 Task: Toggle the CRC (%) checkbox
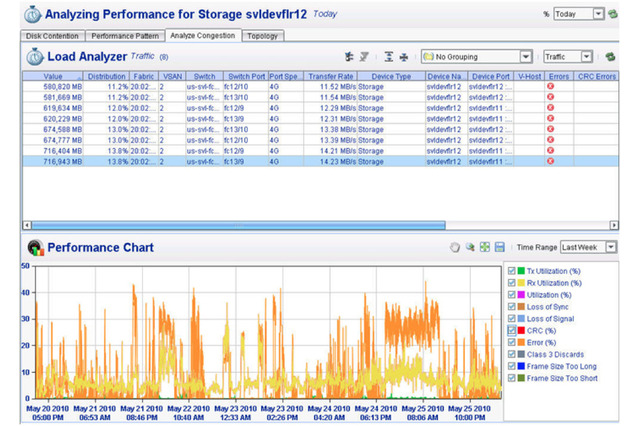(x=513, y=330)
